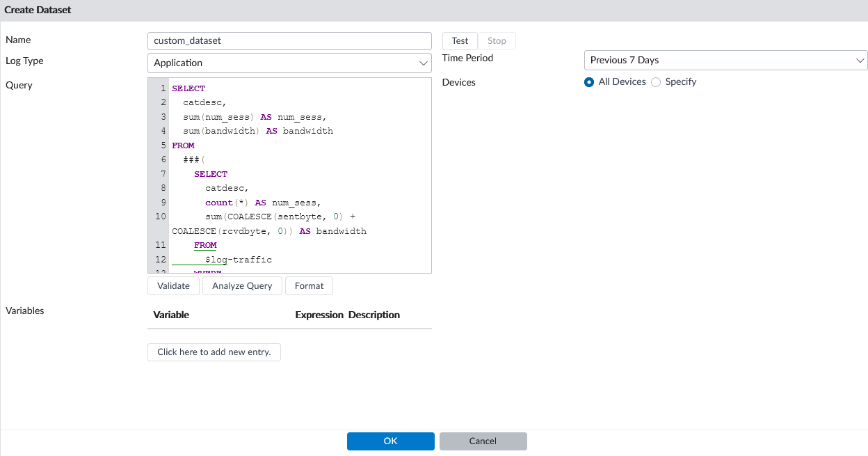The height and width of the screenshot is (456, 868).
Task: Click the Stop button
Action: point(497,40)
